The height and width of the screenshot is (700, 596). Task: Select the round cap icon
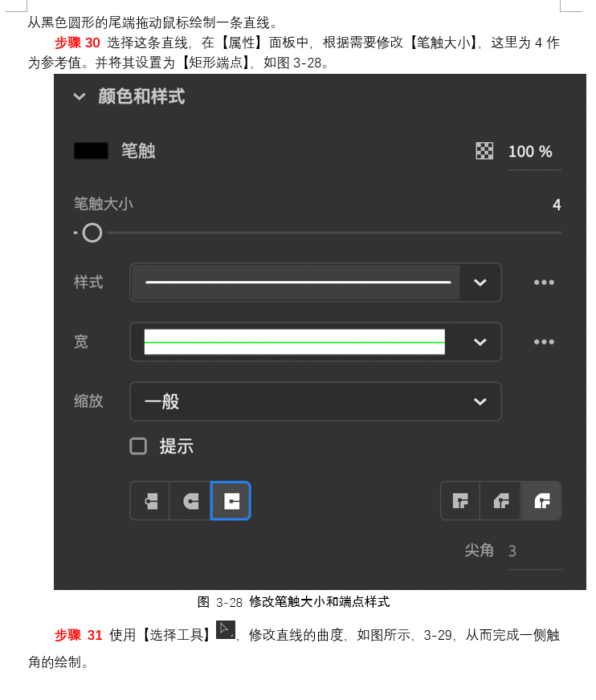coord(190,501)
